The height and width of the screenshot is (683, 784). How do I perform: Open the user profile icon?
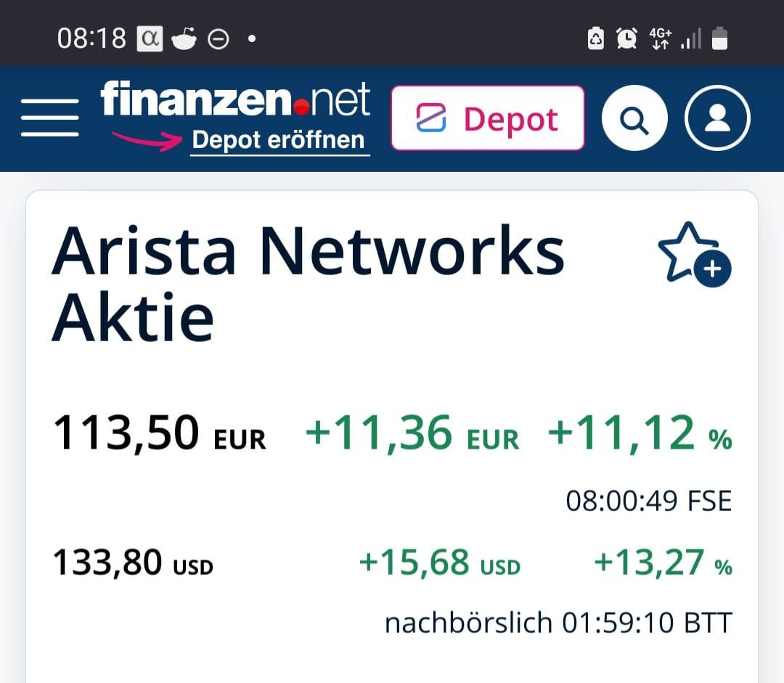tap(717, 119)
